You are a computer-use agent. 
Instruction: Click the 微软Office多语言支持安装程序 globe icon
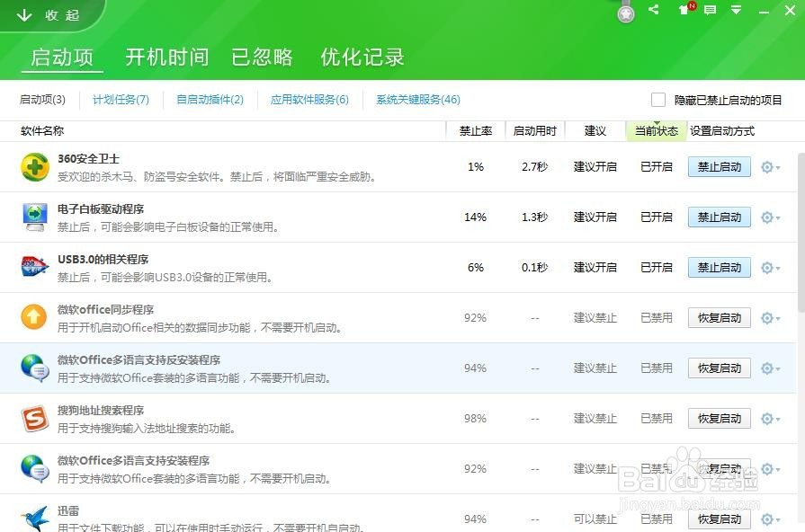click(34, 468)
